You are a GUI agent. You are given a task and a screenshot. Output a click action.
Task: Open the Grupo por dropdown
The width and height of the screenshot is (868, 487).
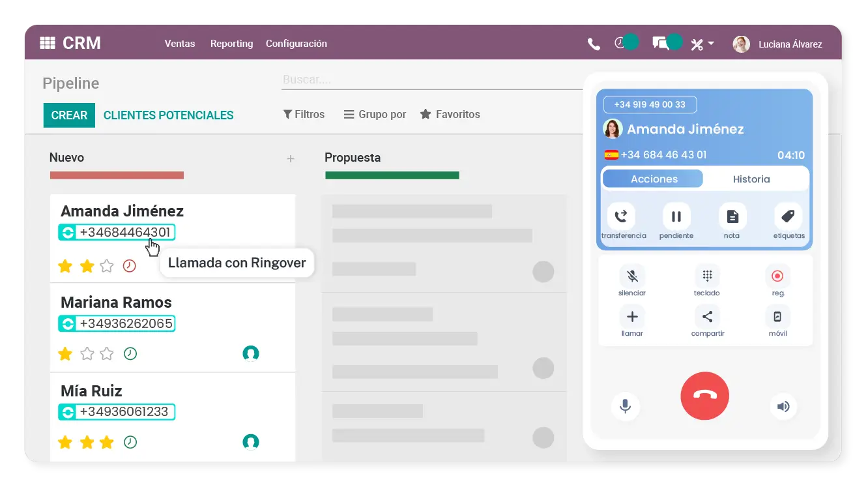pyautogui.click(x=375, y=114)
